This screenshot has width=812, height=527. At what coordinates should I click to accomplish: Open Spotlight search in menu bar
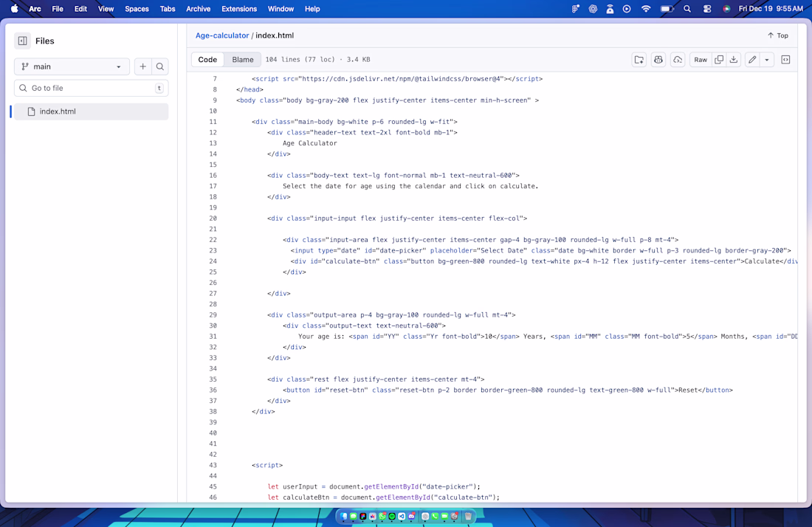click(687, 9)
